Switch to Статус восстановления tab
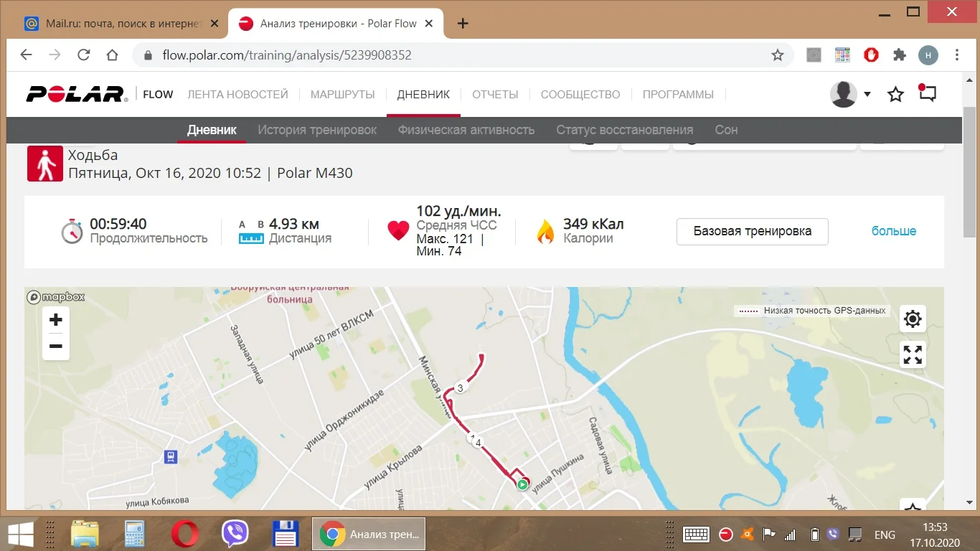 [x=624, y=130]
